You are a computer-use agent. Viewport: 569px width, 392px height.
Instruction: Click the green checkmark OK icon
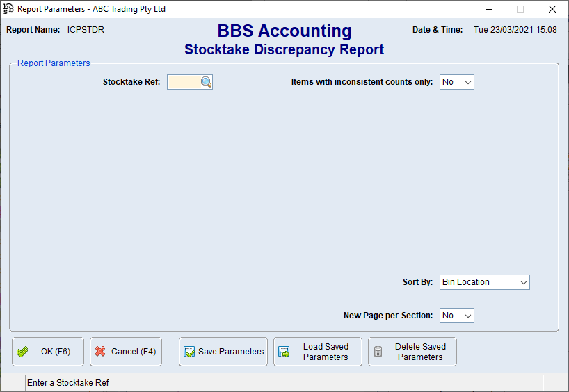pyautogui.click(x=22, y=352)
